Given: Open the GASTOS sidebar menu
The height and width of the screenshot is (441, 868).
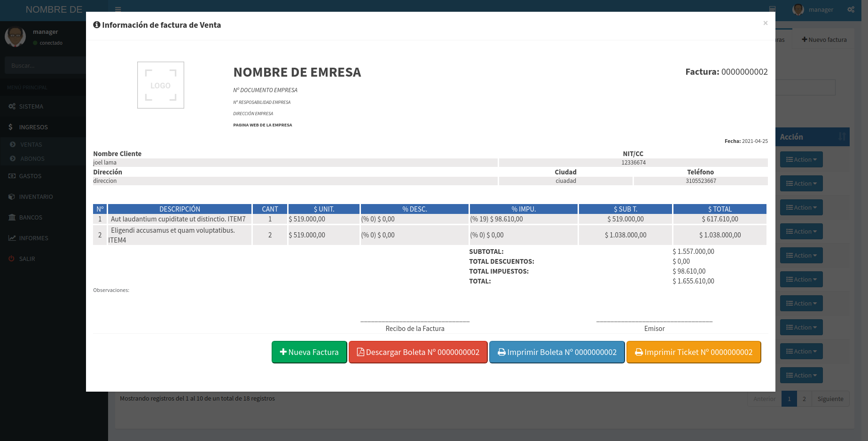Looking at the screenshot, I should coord(30,176).
